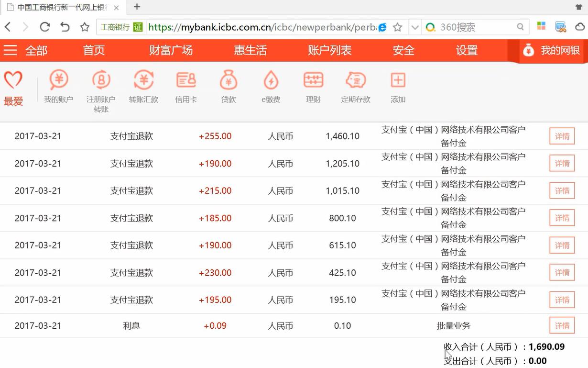Click screenshot tool icon in toolbar
Image resolution: width=588 pixels, height=368 pixels.
[x=560, y=27]
